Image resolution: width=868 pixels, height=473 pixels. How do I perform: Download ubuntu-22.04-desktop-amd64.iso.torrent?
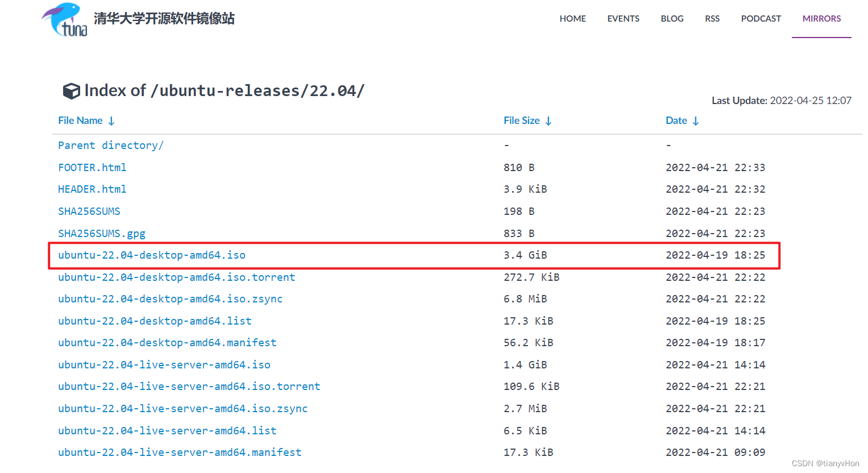pos(177,277)
